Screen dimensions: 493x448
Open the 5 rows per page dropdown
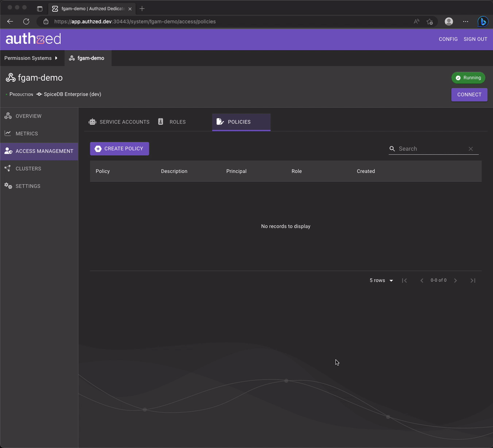click(381, 280)
